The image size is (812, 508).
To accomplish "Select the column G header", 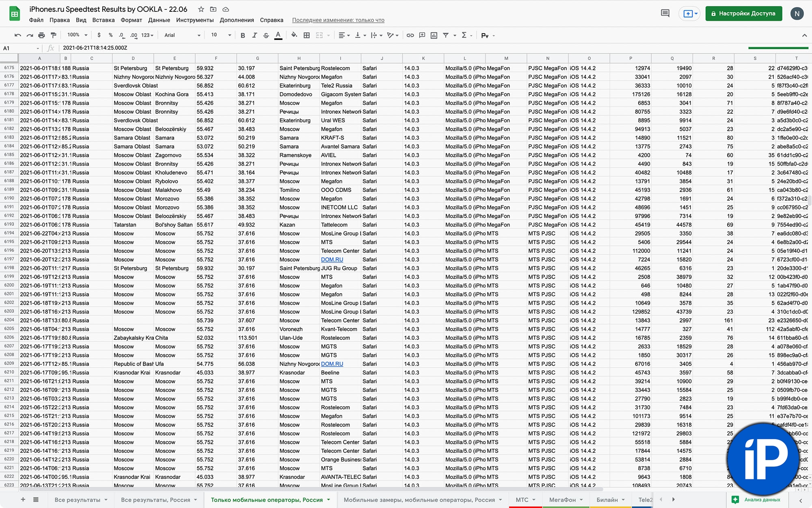I will (257, 58).
